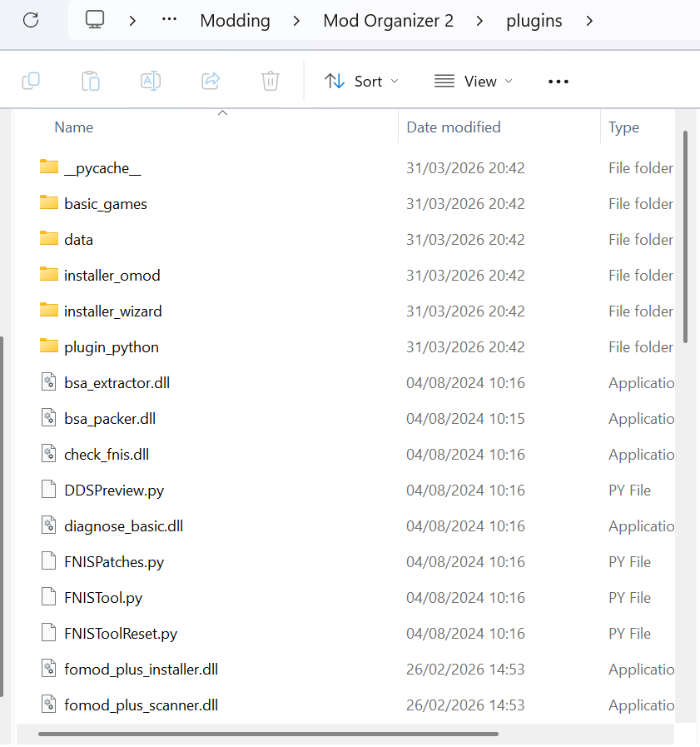Click the FNISTool.py file icon
The height and width of the screenshot is (747, 700).
click(x=48, y=597)
